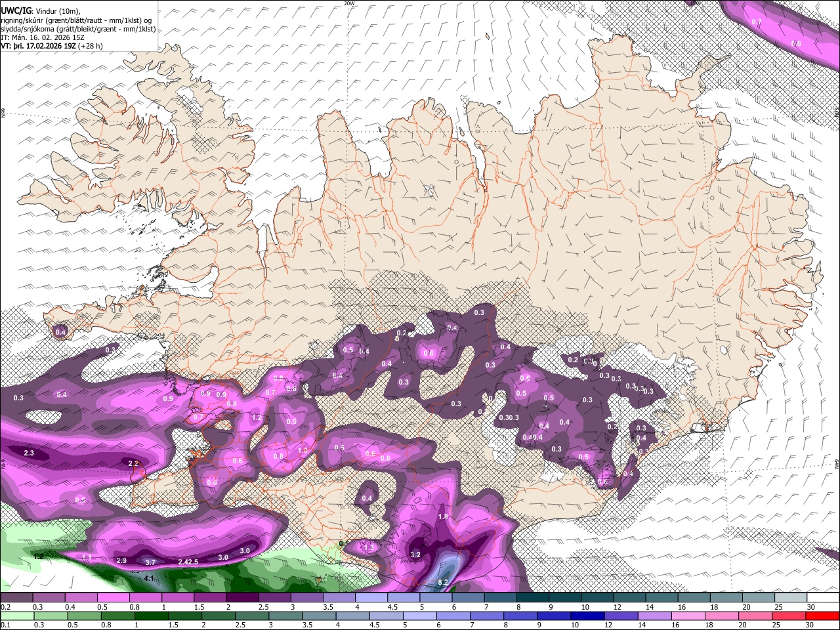Click the lower legend swatch between 0.1 and 0.3
This screenshot has width=840, height=630.
point(16,616)
